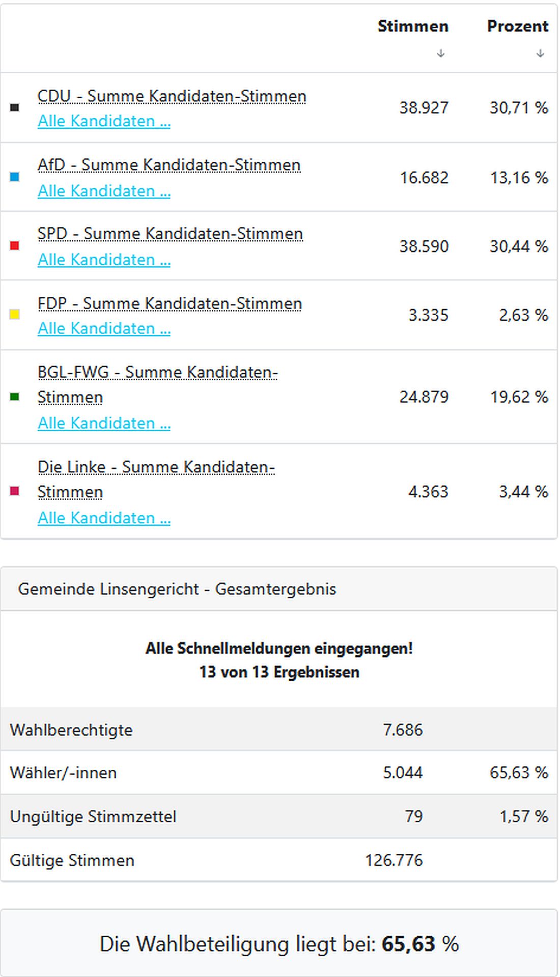Screen dimensions: 560x977
Task: Click the pink Die Linke party marker icon
Action: [15, 491]
